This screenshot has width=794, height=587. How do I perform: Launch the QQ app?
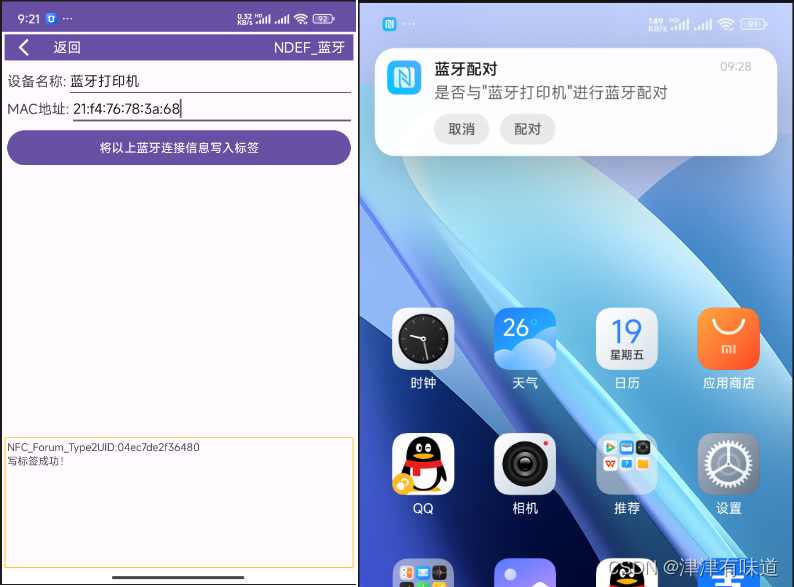pos(423,464)
